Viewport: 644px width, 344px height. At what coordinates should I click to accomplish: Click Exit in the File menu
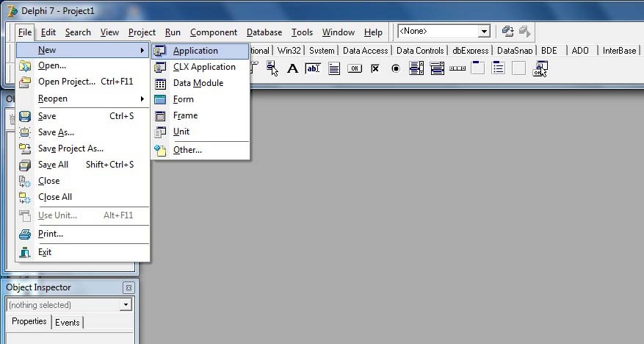82,252
